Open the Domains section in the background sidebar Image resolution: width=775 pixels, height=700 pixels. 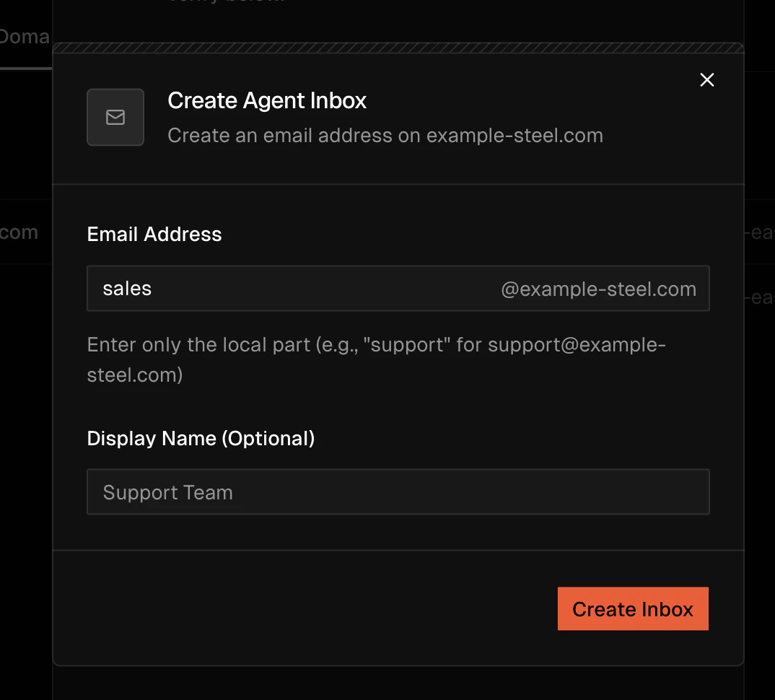[x=25, y=36]
